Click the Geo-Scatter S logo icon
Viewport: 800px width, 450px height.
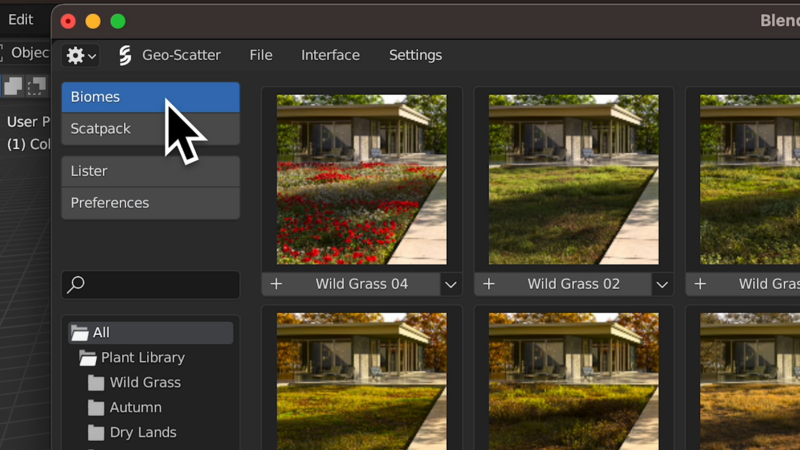coord(125,55)
